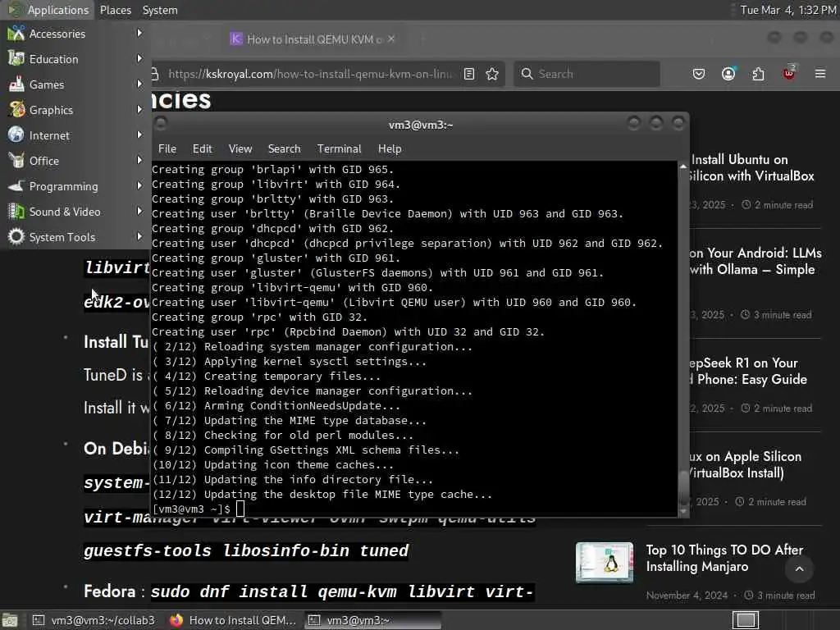Click the Office category icon
Image resolution: width=840 pixels, height=630 pixels.
coord(16,160)
